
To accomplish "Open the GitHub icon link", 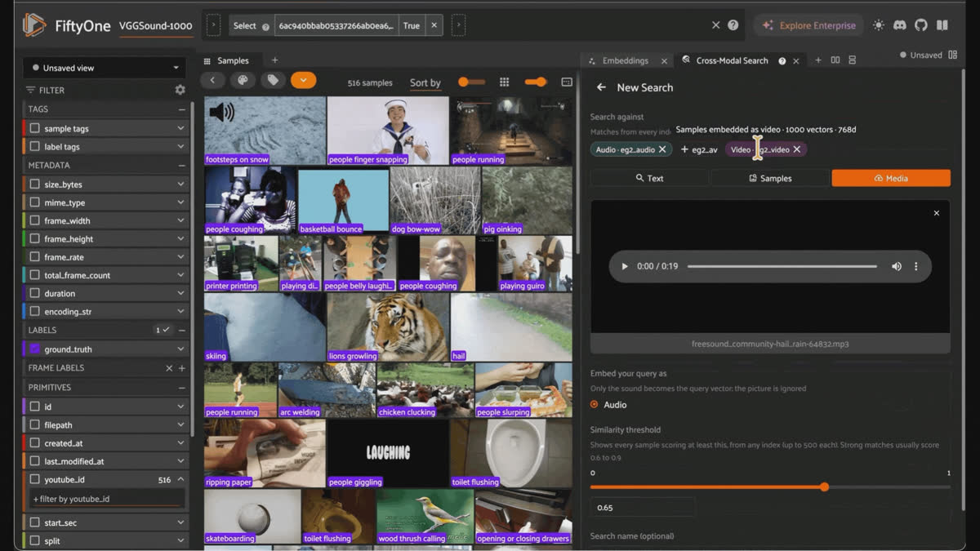I will coord(921,25).
